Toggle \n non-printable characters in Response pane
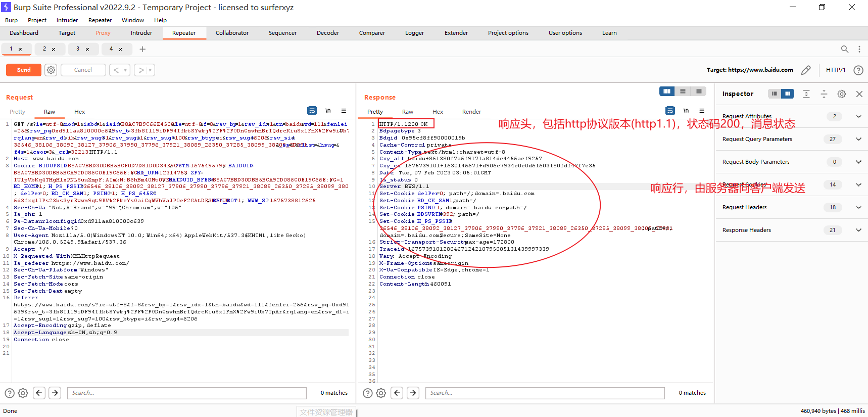 [x=686, y=111]
